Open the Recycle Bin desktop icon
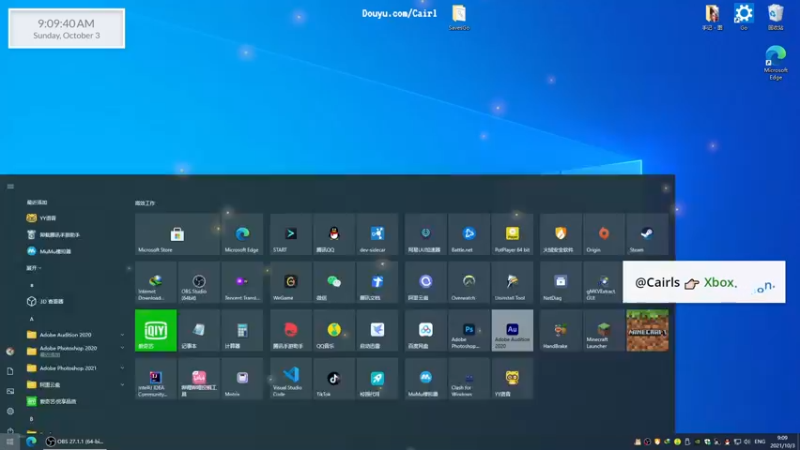Image resolution: width=800 pixels, height=450 pixels. [776, 17]
